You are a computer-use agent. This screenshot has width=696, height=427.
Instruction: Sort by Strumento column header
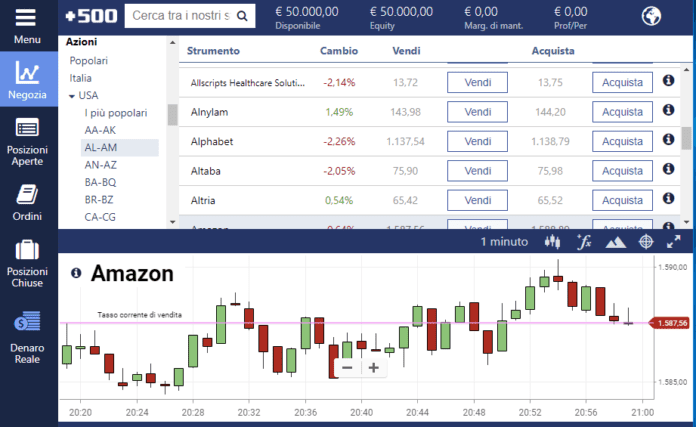213,51
